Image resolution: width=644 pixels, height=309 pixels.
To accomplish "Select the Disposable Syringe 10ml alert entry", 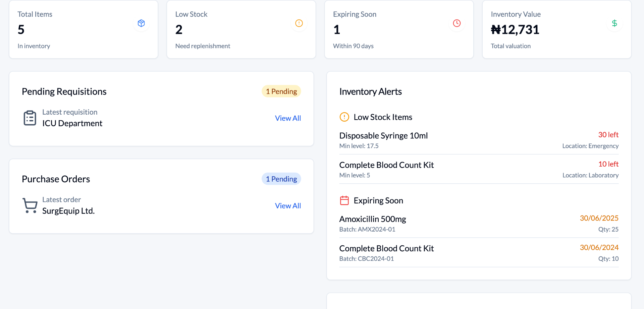I will [383, 135].
